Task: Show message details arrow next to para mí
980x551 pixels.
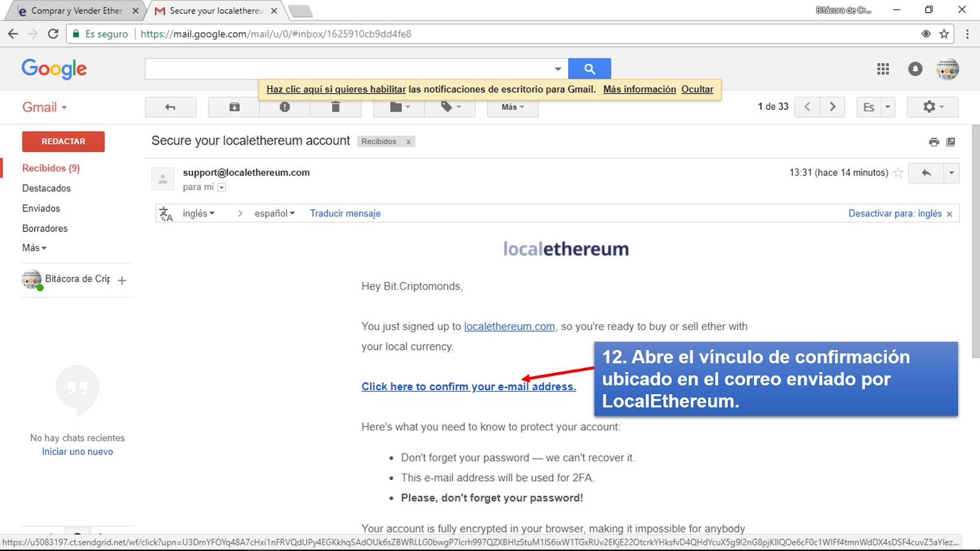Action: click(x=222, y=188)
